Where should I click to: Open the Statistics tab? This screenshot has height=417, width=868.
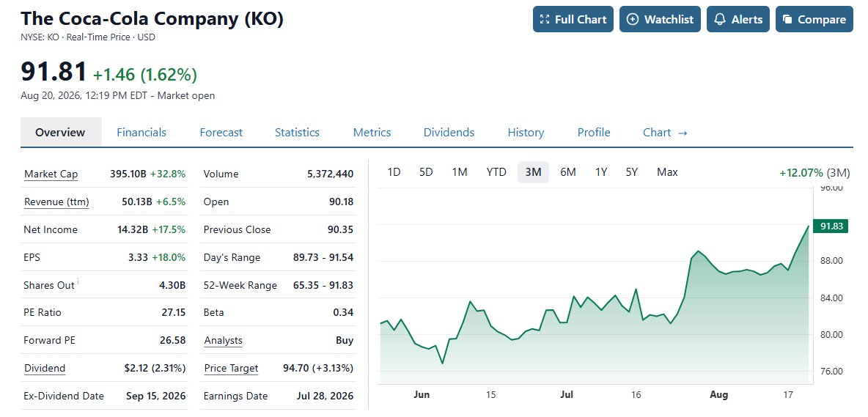pos(297,132)
